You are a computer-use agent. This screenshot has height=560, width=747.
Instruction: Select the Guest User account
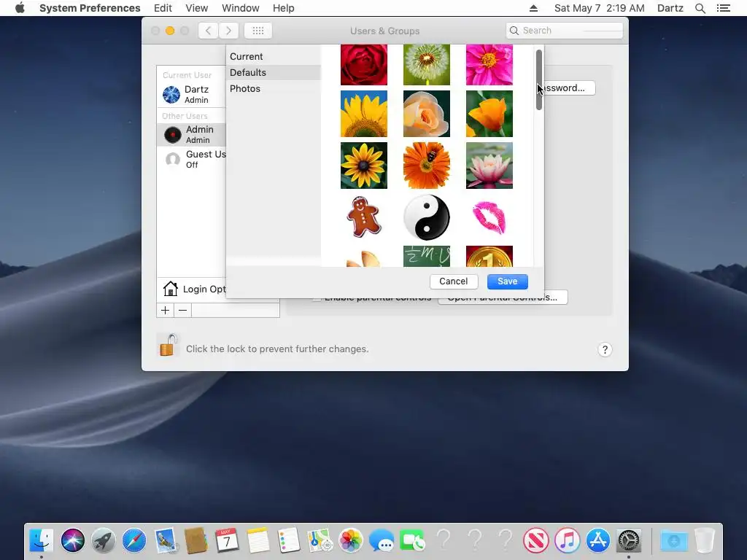click(x=192, y=159)
